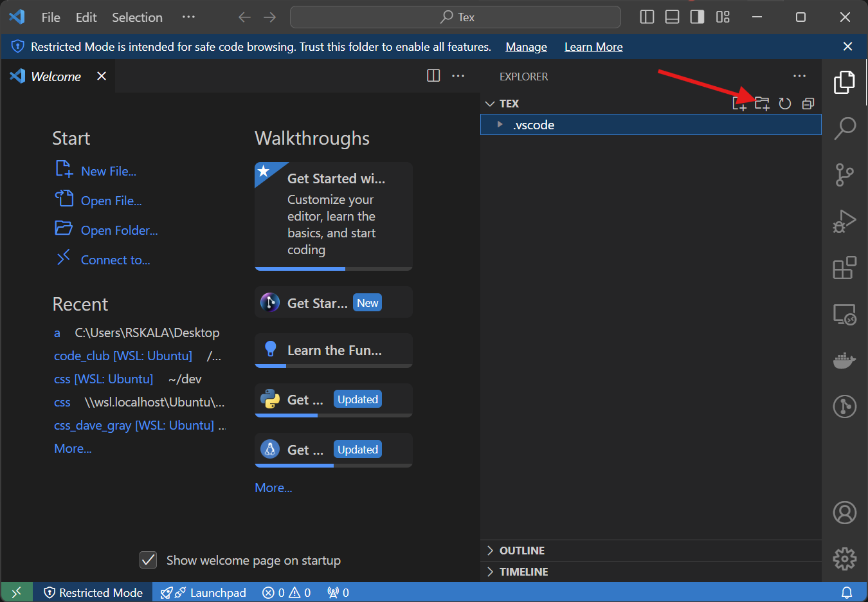
Task: Toggle the secondary side bar layout icon
Action: [x=697, y=17]
